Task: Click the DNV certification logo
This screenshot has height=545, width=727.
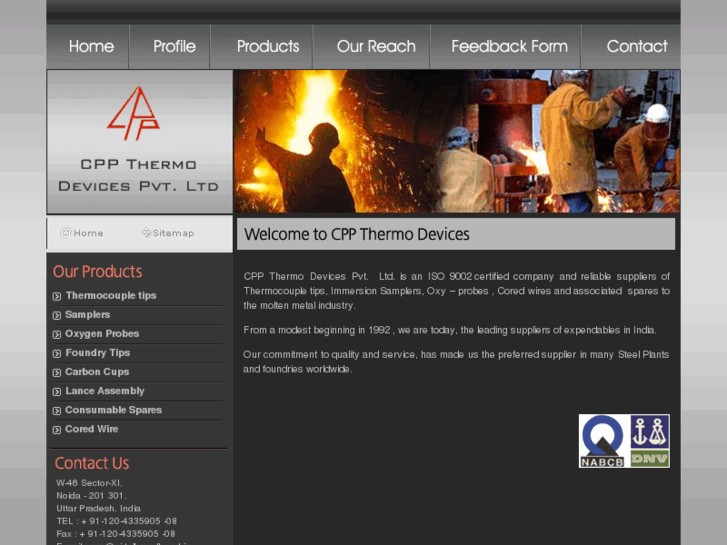Action: pyautogui.click(x=650, y=441)
